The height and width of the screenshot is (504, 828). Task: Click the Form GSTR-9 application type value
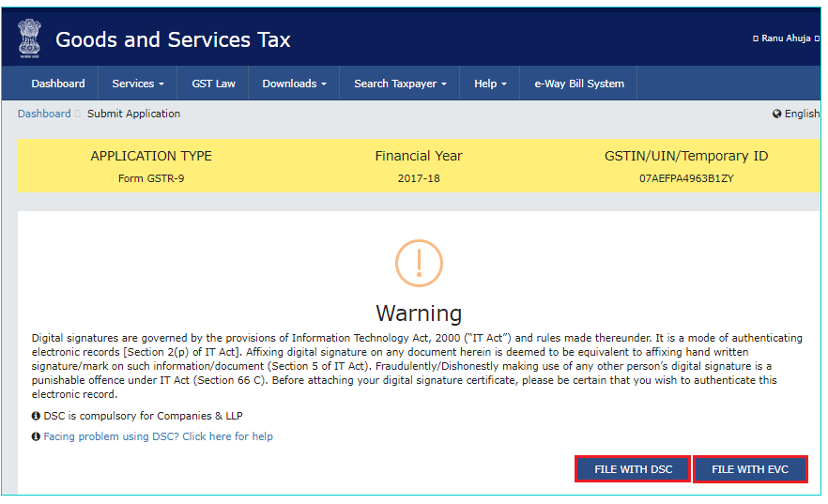click(151, 178)
